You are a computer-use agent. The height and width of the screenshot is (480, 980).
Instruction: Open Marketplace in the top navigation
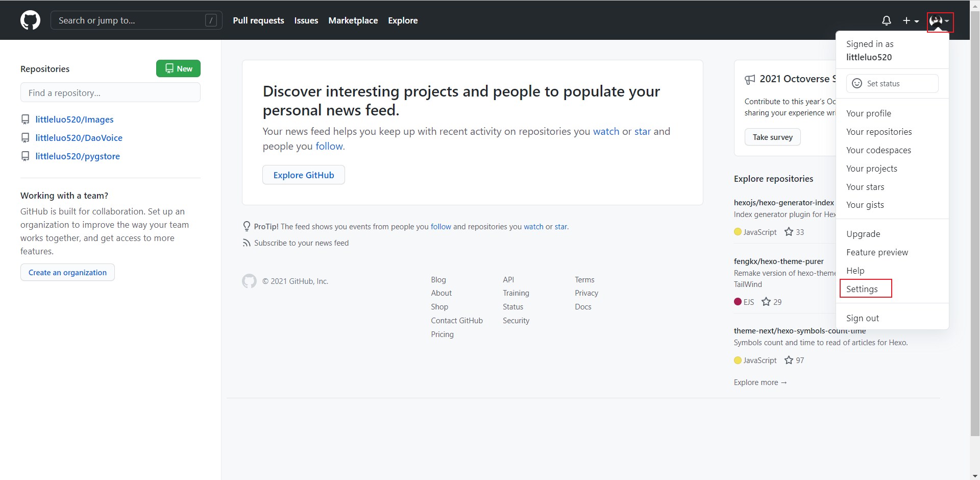click(353, 20)
